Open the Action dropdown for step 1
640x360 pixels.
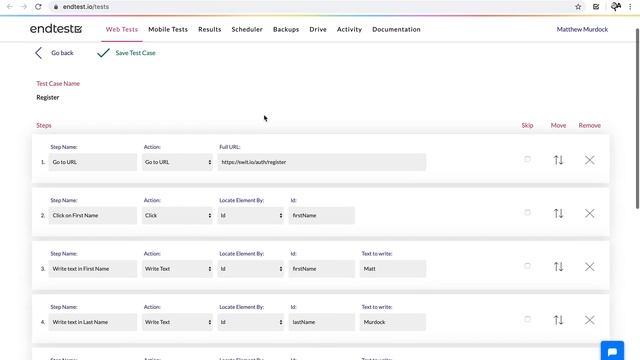click(177, 162)
